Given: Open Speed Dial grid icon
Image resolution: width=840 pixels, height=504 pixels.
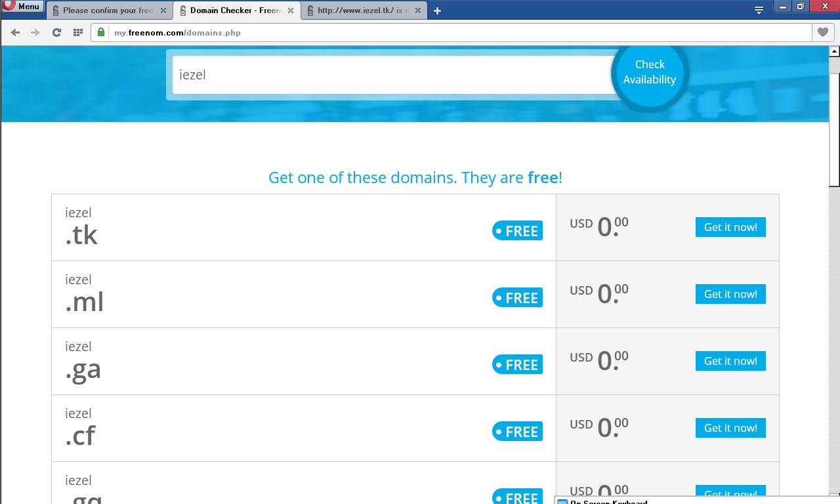Looking at the screenshot, I should click(77, 32).
